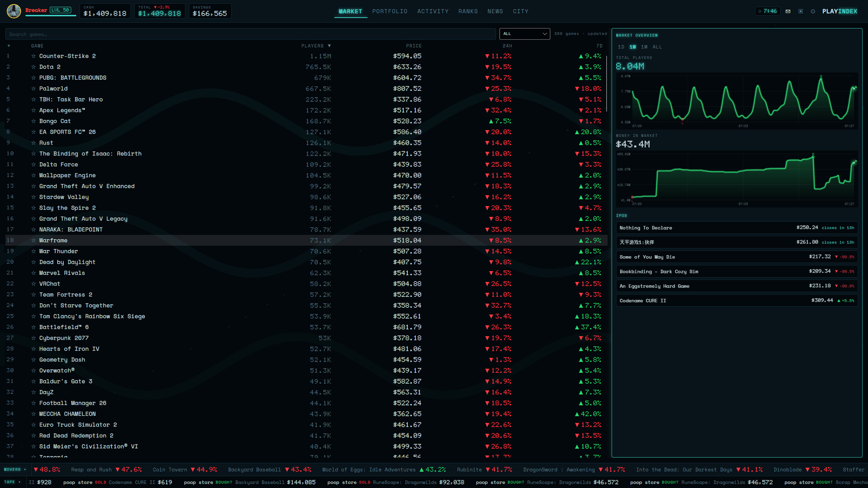The width and height of the screenshot is (868, 488).
Task: Click the PLAYINDEX logo link
Action: click(840, 11)
